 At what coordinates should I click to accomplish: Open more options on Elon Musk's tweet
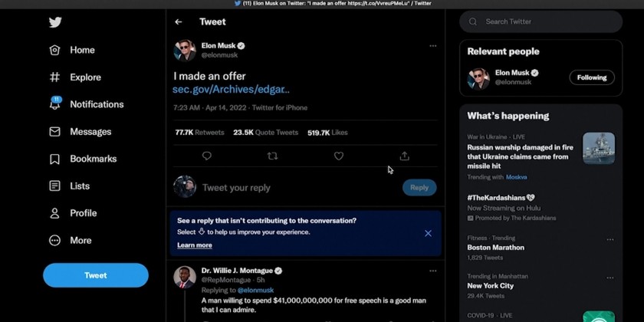point(432,46)
